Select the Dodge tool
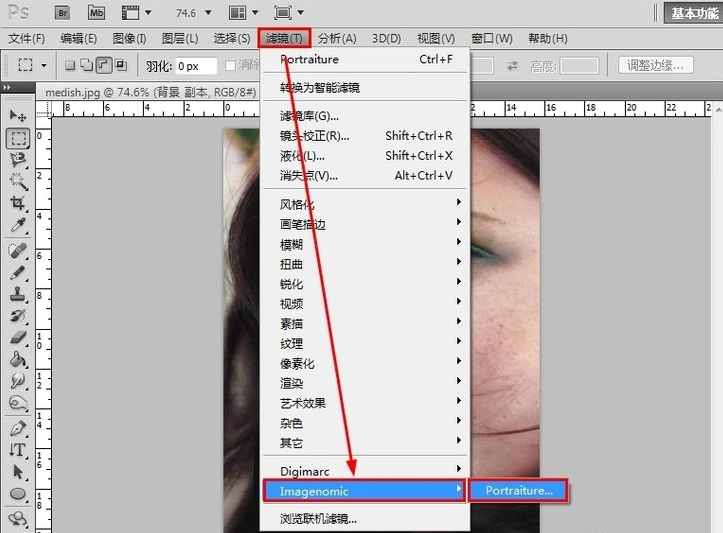This screenshot has width=723, height=533. 18,403
